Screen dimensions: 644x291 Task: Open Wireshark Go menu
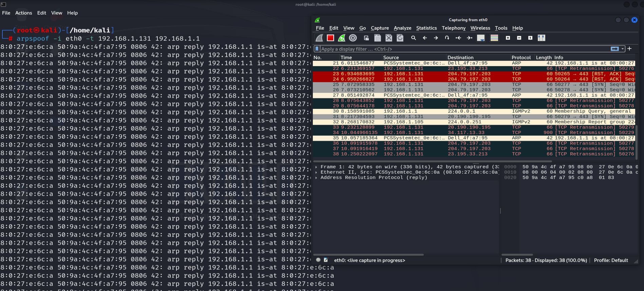click(x=363, y=28)
